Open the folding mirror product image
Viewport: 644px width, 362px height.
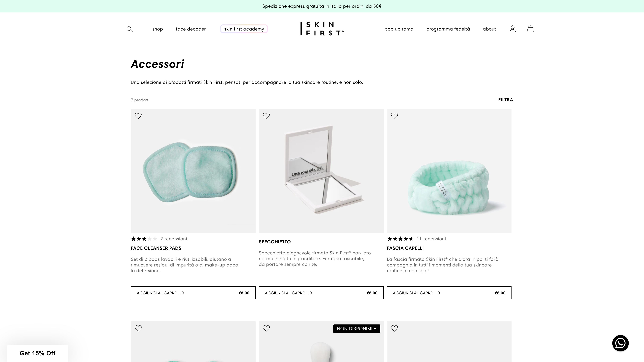(x=321, y=171)
